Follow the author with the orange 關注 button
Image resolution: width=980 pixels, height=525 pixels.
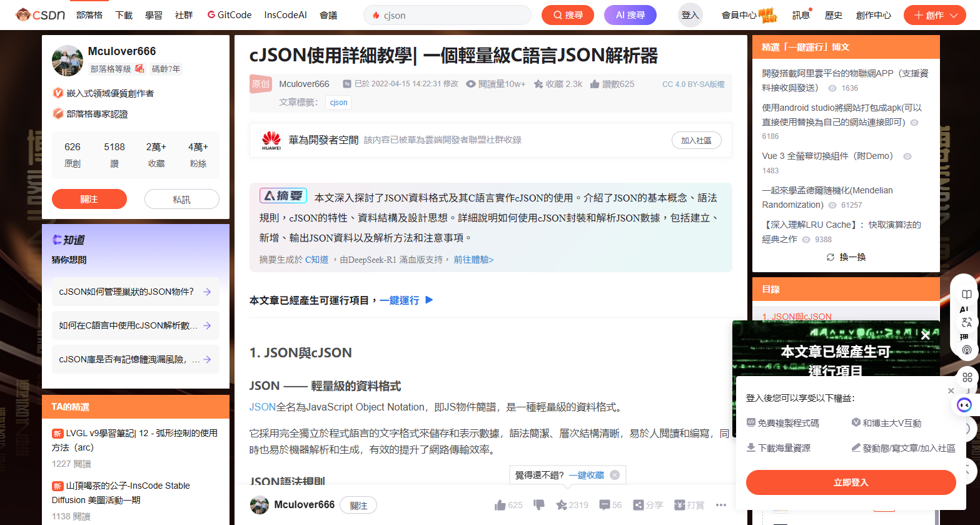coord(89,199)
